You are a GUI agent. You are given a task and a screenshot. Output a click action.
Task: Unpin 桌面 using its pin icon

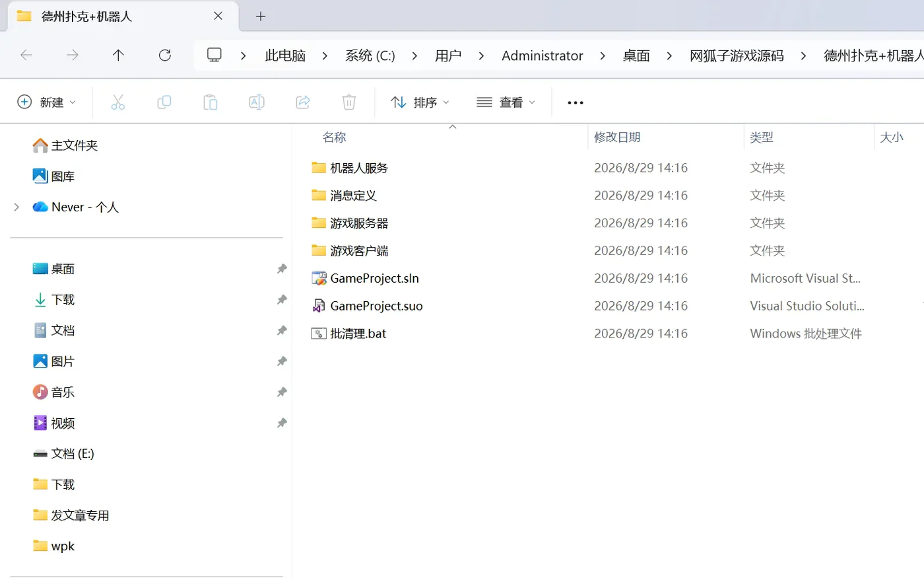coord(282,269)
